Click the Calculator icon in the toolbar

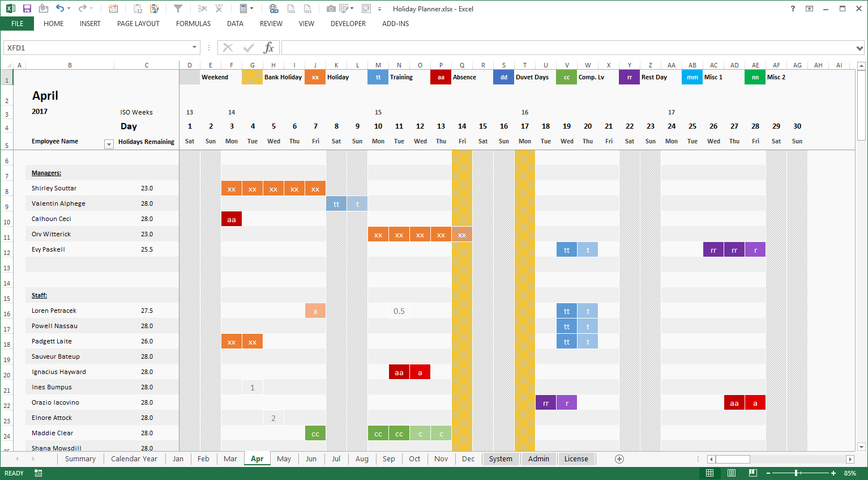point(243,8)
